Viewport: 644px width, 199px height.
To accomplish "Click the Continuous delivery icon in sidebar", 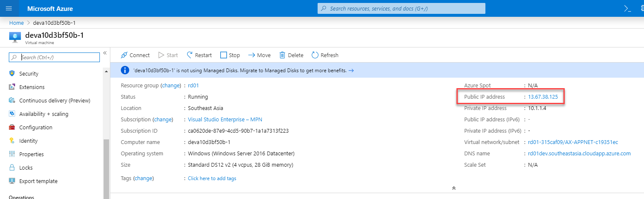I will [12, 100].
